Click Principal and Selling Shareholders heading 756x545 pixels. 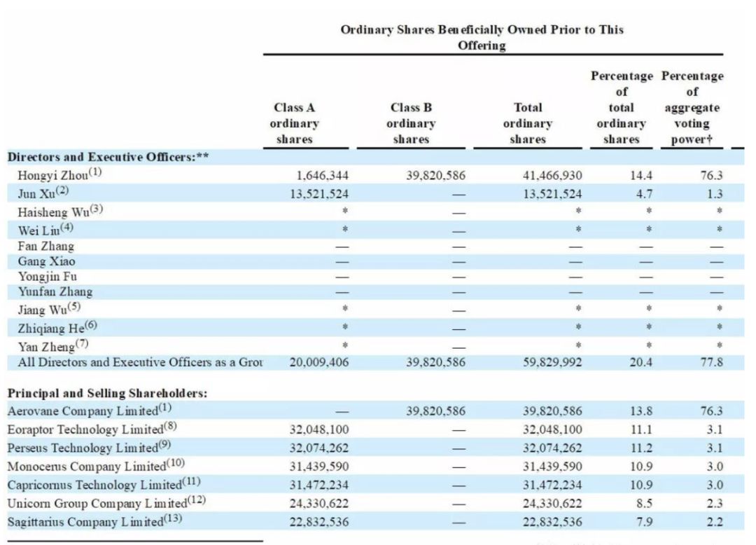(107, 394)
